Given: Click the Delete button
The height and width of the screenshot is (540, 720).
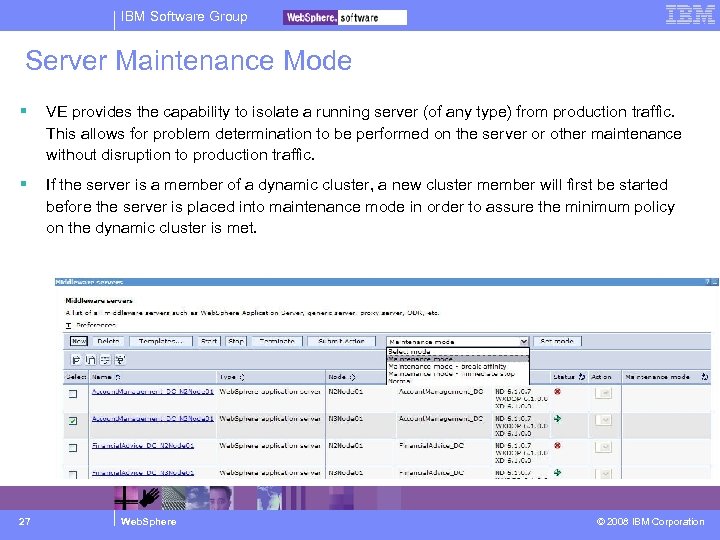Looking at the screenshot, I should pos(108,341).
